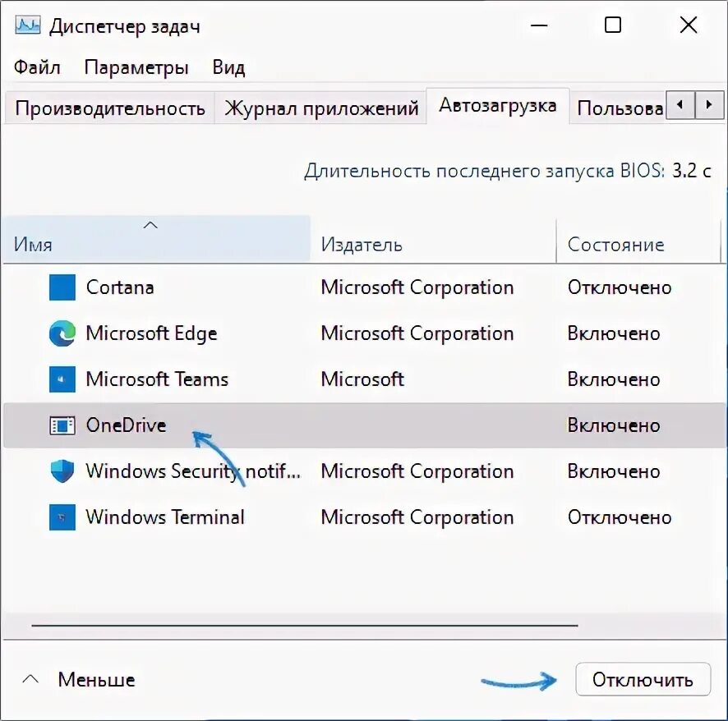Click the horizontal scrollbar at the bottom

[305, 626]
